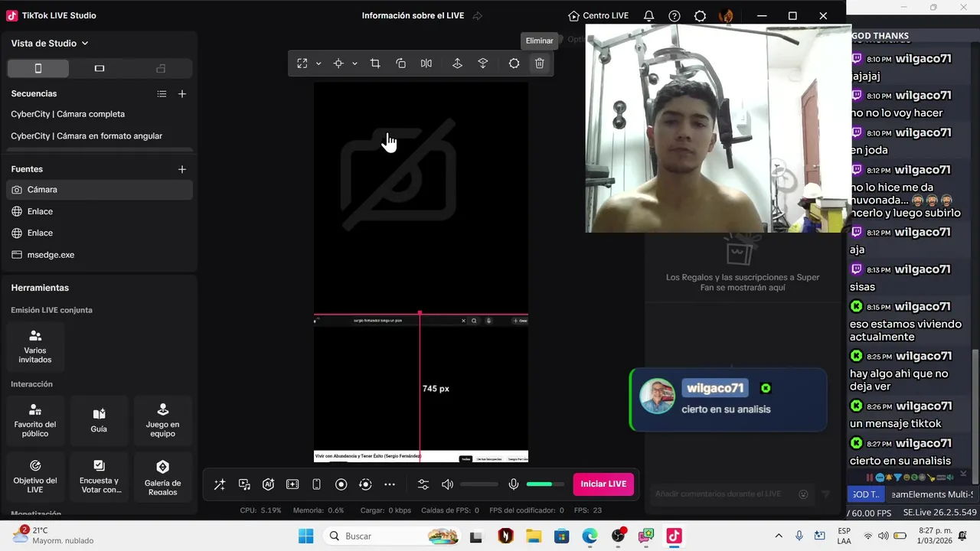The height and width of the screenshot is (551, 980).
Task: Click the center alignment crosshair icon
Action: click(x=338, y=64)
